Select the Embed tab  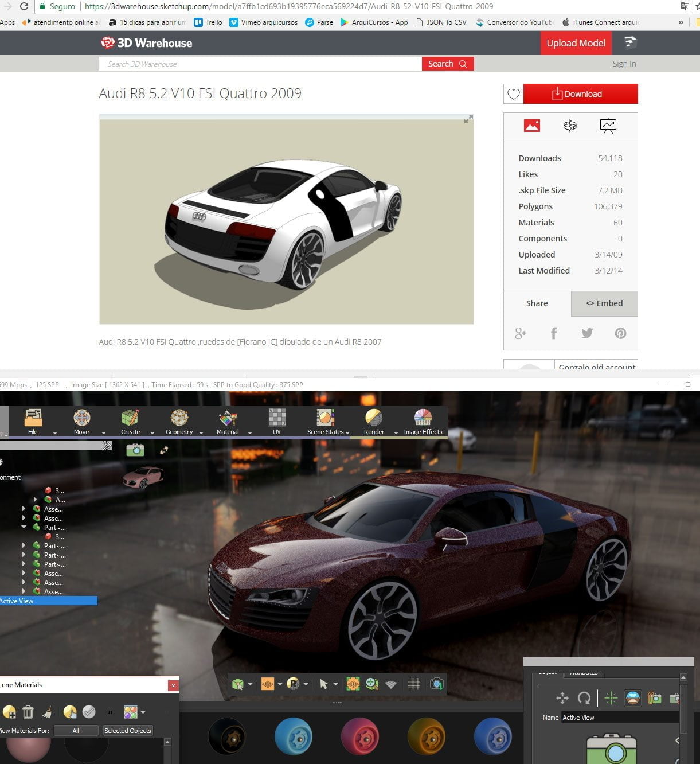point(604,303)
